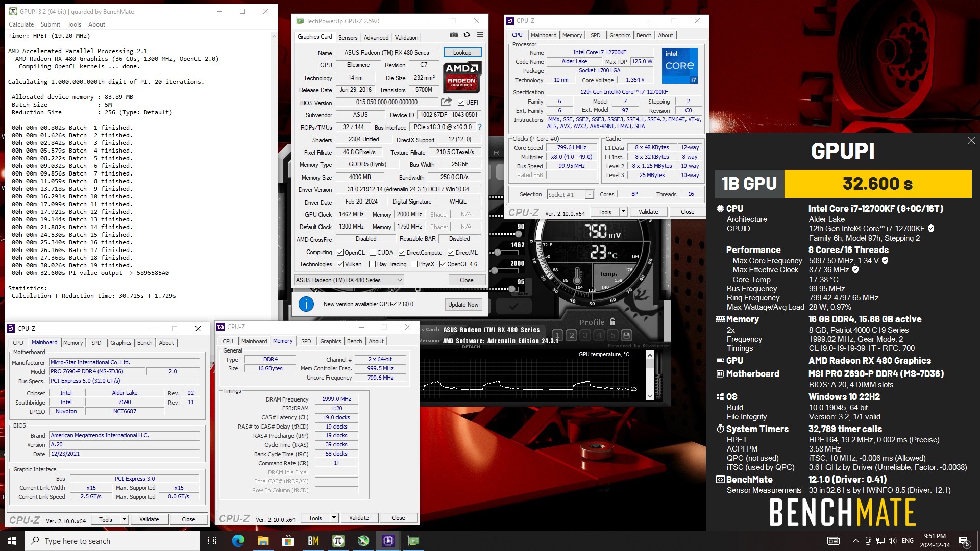Open the ENG input language selector

click(908, 541)
